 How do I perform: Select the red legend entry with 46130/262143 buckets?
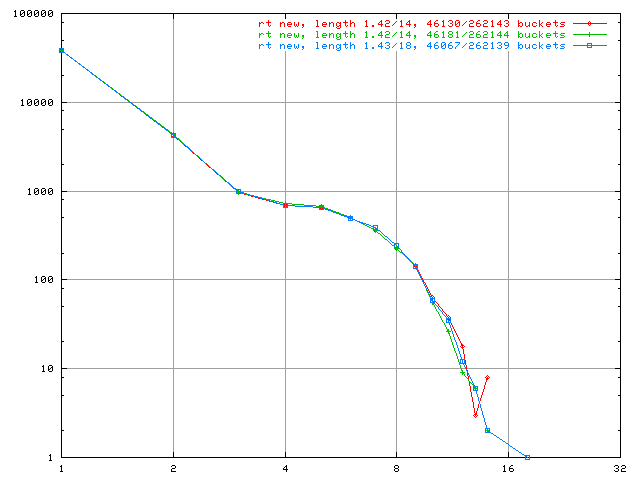412,24
